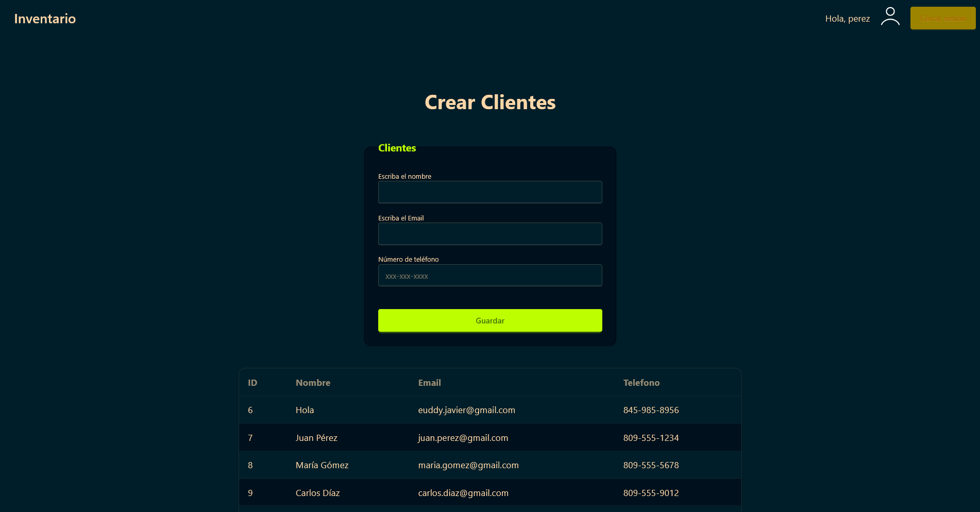Click into the Escriba el Email field
Screen dimensions: 980x512
pos(489,234)
